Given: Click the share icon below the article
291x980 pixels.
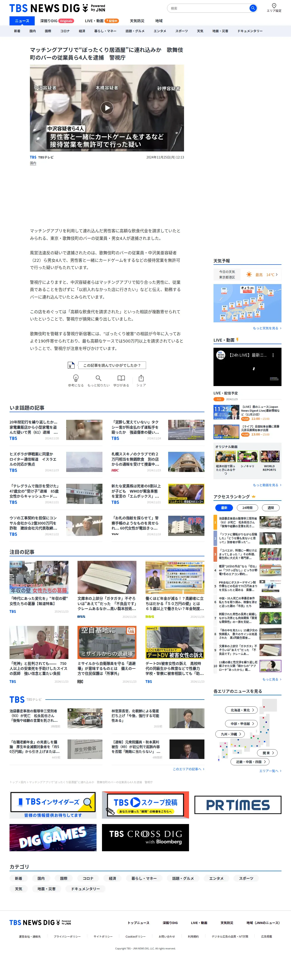Looking at the screenshot, I should point(141,378).
